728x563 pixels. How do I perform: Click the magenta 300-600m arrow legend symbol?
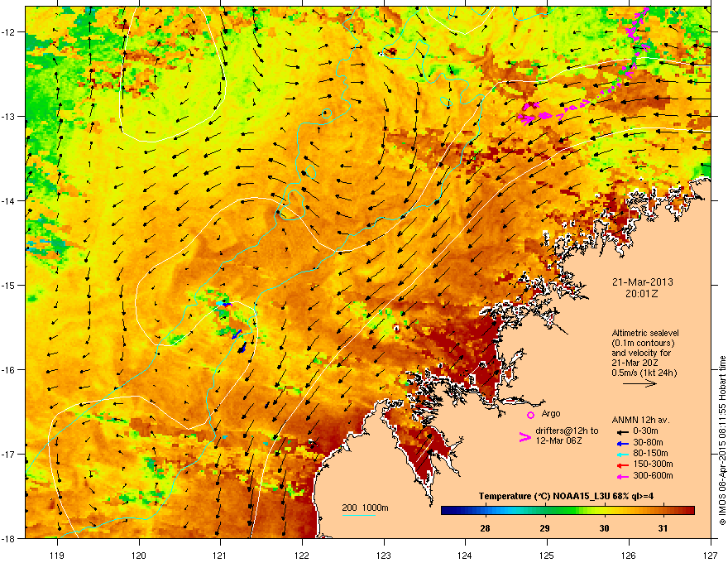(623, 476)
